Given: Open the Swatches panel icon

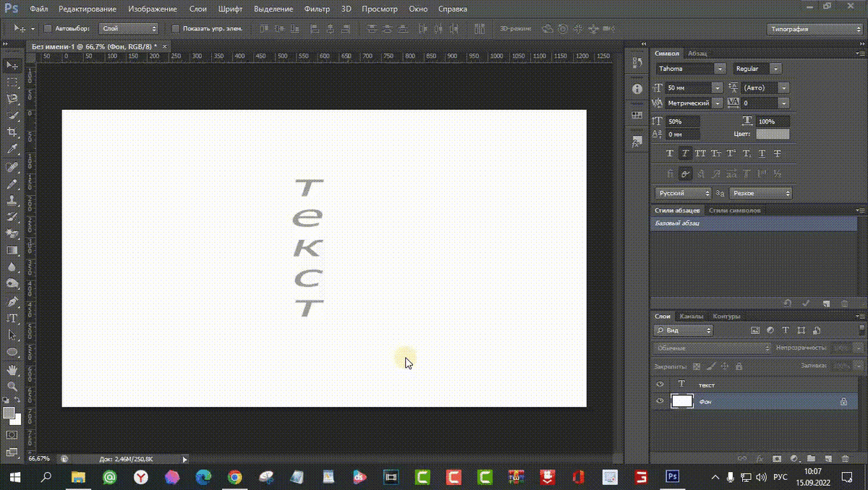Looking at the screenshot, I should point(637,114).
